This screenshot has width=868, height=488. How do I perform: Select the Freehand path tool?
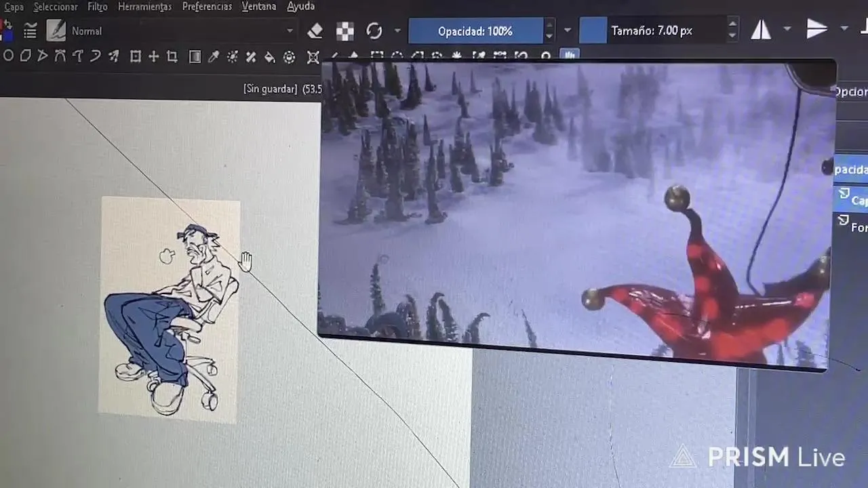click(77, 56)
